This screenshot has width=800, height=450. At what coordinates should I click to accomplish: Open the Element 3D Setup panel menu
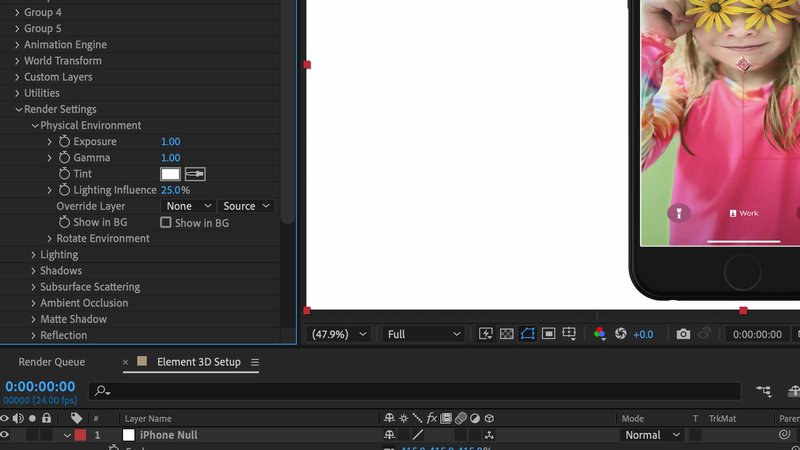[x=254, y=362]
